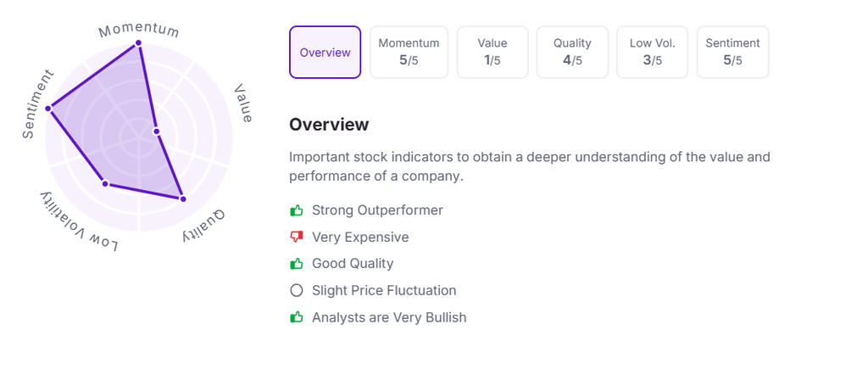This screenshot has width=868, height=369.
Task: Click the Strong Outperformer text
Action: (377, 210)
